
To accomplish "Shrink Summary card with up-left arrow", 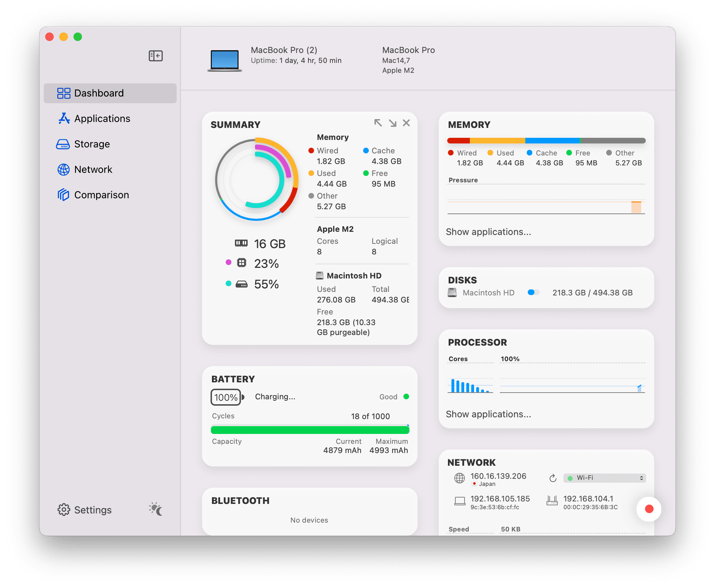I will coord(378,123).
